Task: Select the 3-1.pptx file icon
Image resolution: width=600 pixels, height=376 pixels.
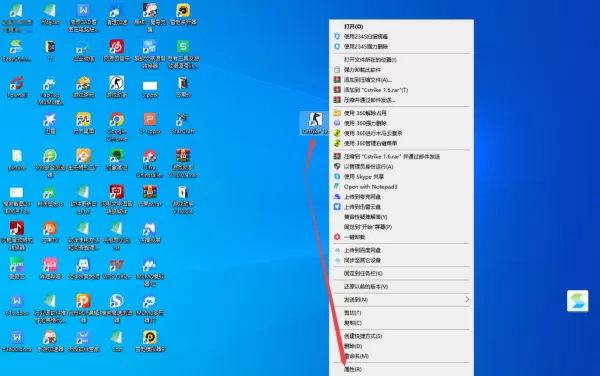Action: [150, 123]
